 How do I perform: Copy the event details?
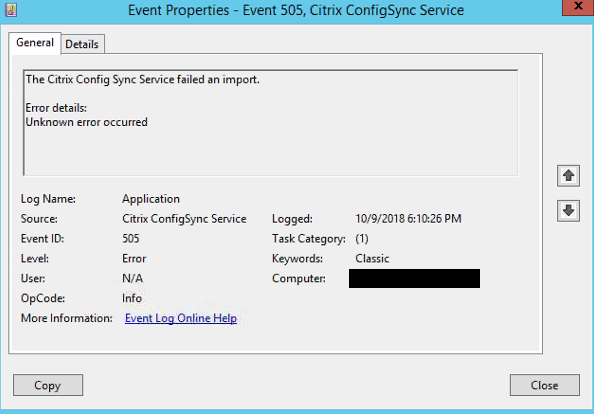point(48,385)
